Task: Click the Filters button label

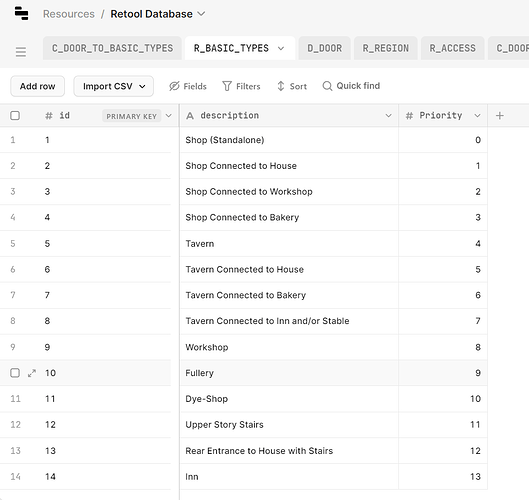Action: [x=248, y=86]
